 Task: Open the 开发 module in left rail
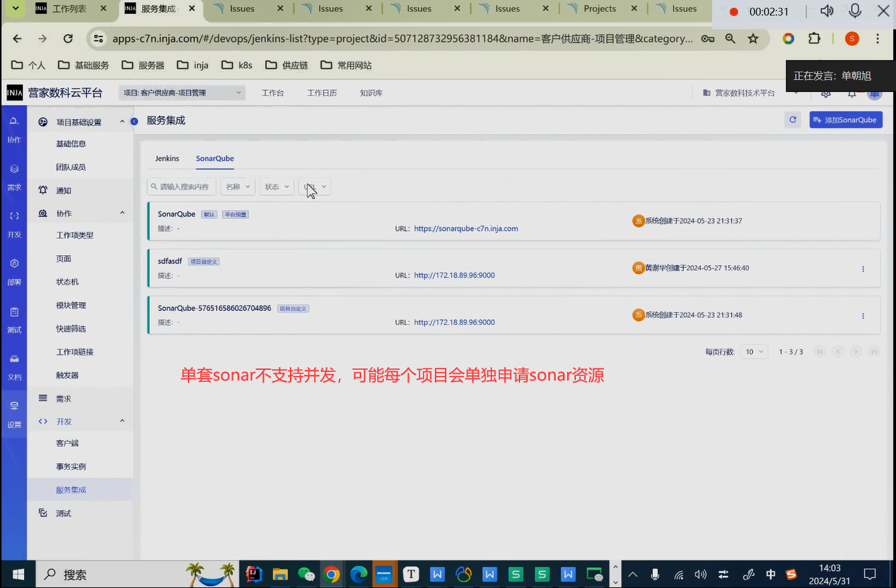click(x=14, y=224)
